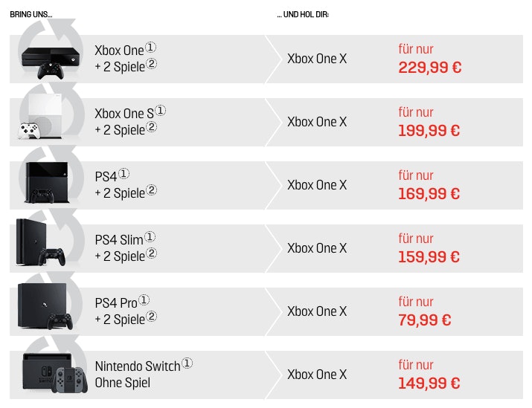Click Xbox One X in the PS4 Slim row

pos(317,248)
